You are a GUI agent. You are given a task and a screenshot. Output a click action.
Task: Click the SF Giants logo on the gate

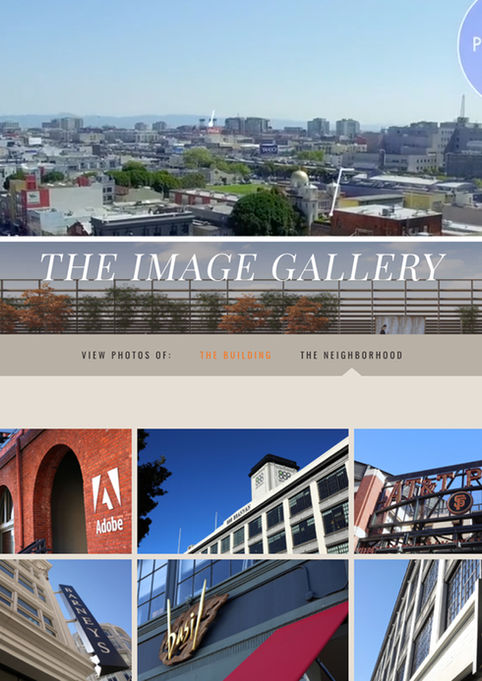tap(459, 502)
